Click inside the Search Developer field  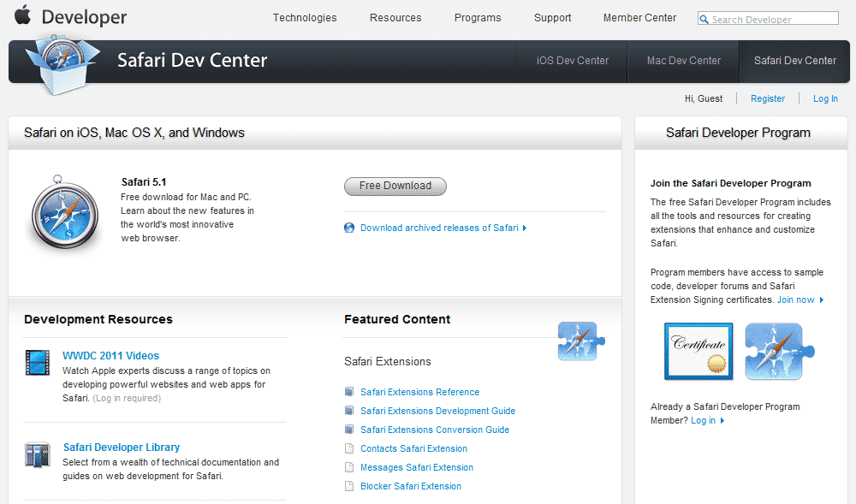pyautogui.click(x=773, y=19)
